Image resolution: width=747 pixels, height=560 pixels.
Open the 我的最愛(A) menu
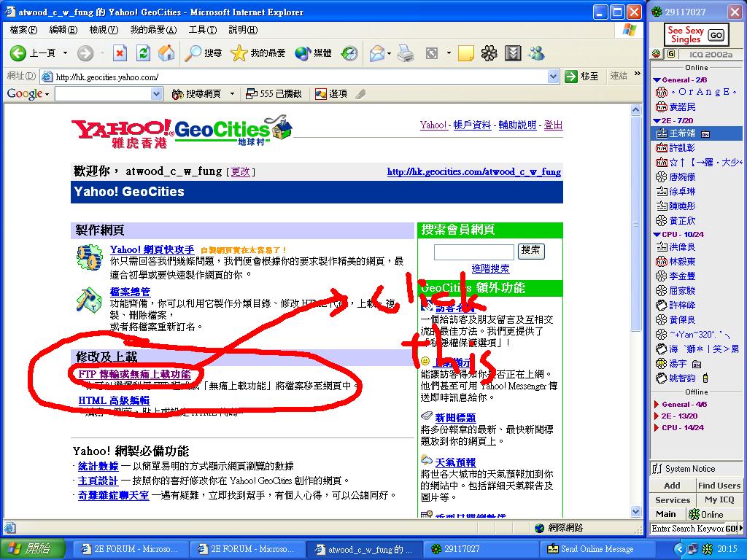153,30
